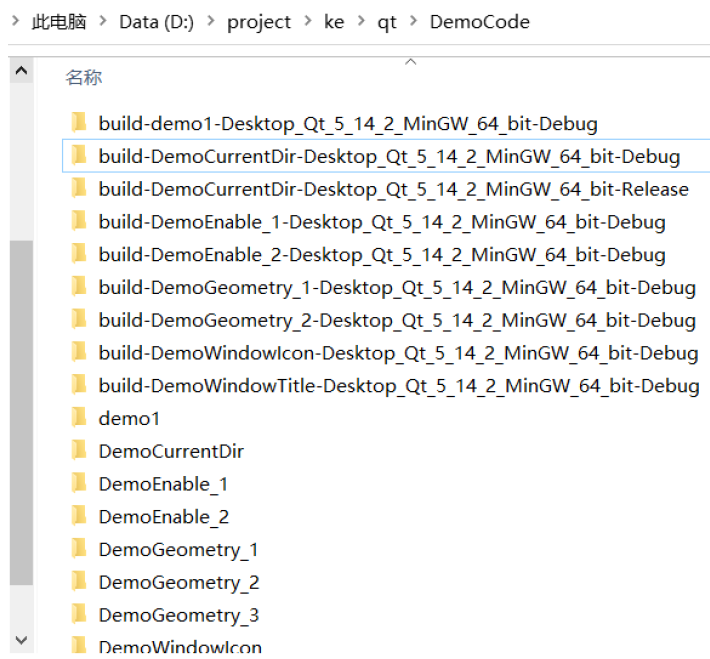Go to 此电脑 in address bar
710x659 pixels.
(59, 21)
